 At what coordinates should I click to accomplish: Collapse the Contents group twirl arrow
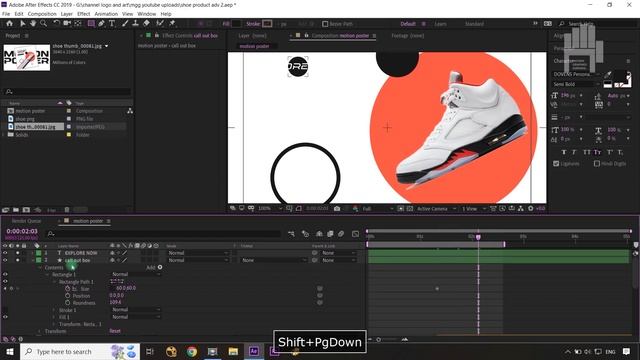click(40, 268)
